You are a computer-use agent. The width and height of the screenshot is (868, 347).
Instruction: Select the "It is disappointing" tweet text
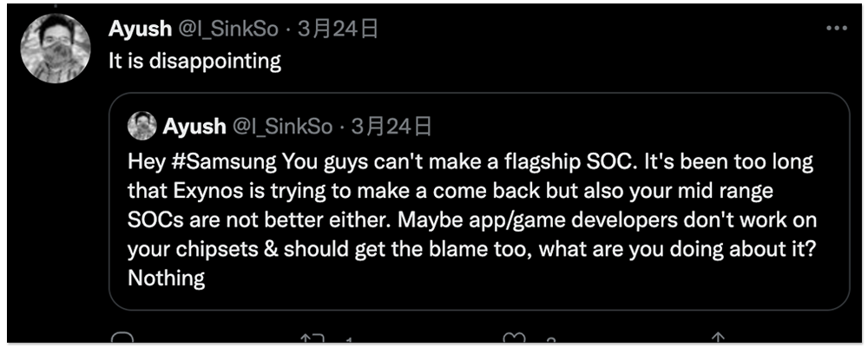[x=194, y=62]
